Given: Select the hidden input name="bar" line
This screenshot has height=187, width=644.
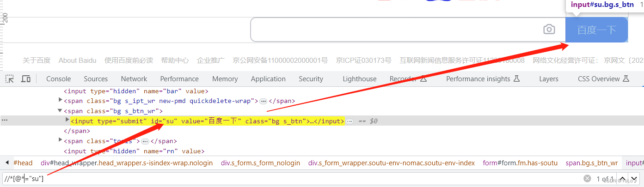Looking at the screenshot, I should click(136, 91).
